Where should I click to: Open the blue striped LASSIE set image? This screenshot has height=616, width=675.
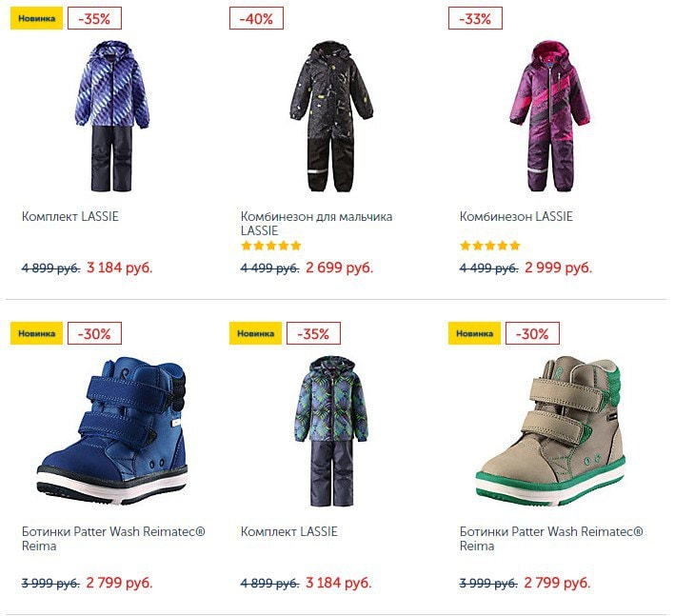tap(112, 116)
